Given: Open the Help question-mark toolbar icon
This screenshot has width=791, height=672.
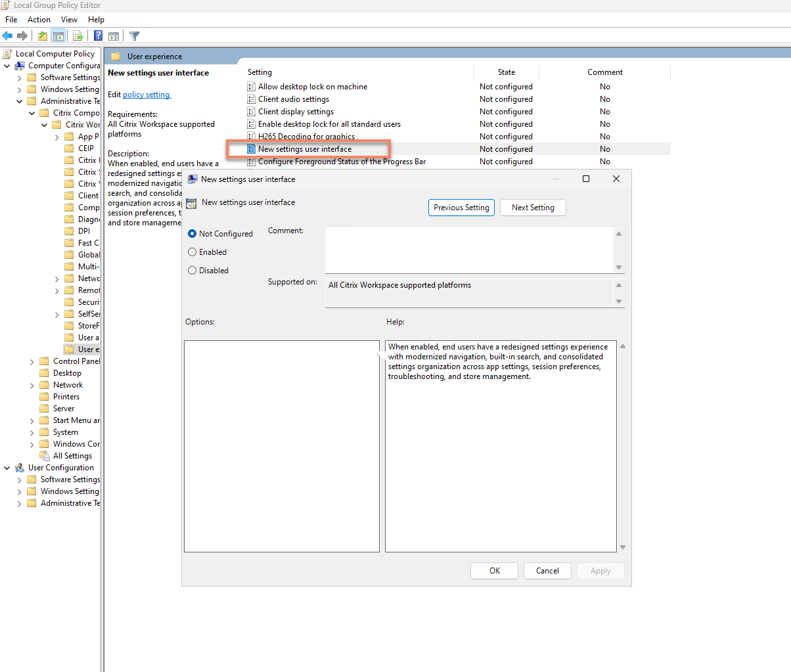Looking at the screenshot, I should (x=98, y=36).
